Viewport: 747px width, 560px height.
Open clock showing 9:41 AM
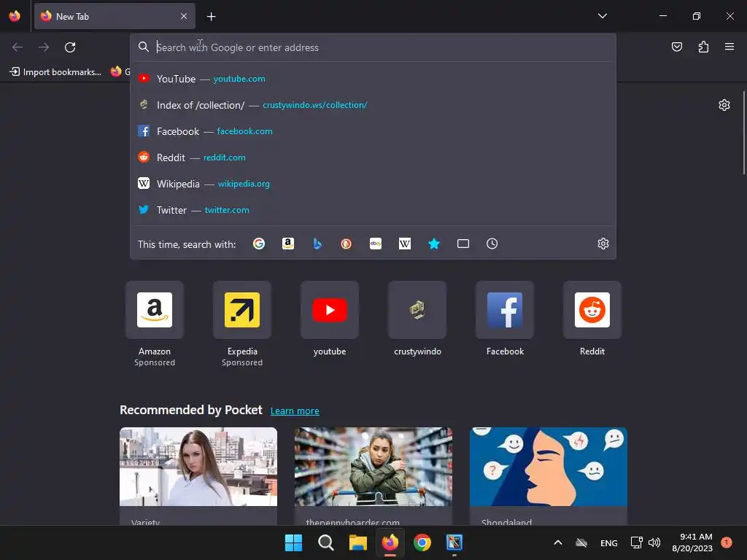692,542
